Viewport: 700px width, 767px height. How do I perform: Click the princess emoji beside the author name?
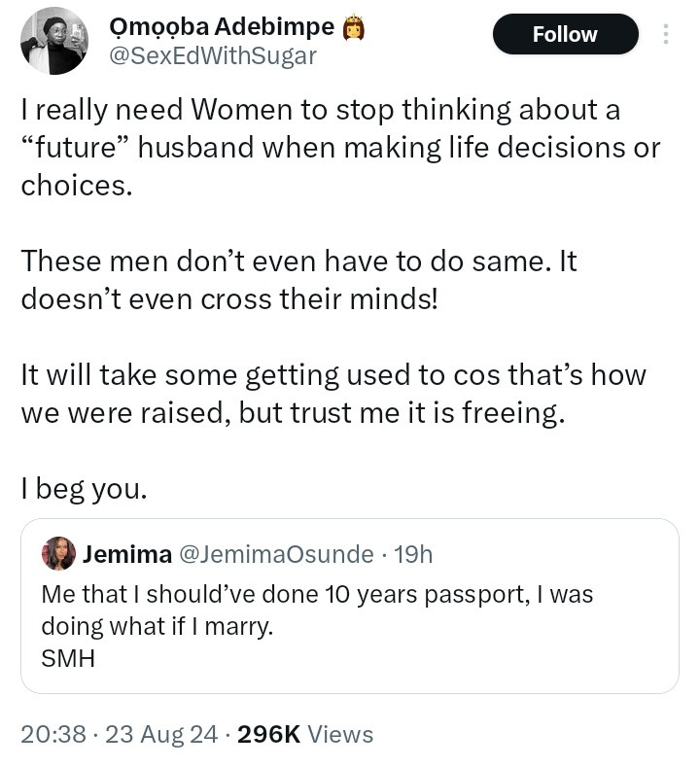coord(355,28)
